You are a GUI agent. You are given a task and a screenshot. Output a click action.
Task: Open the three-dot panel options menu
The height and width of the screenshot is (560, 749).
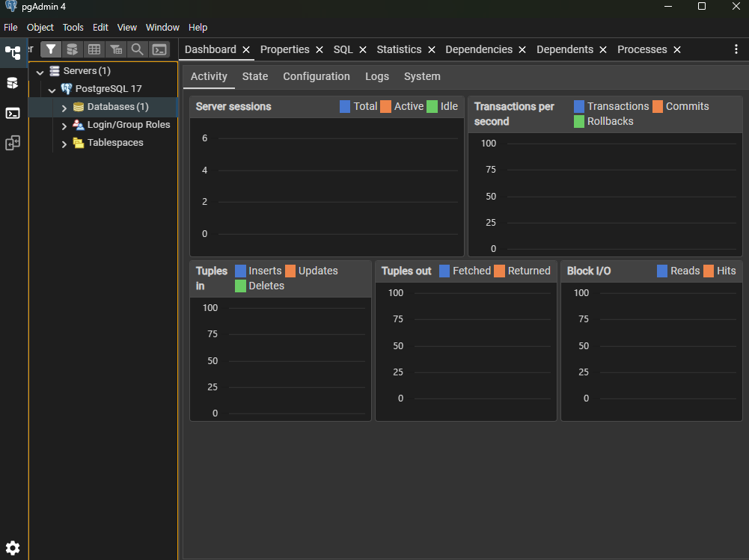coord(736,49)
